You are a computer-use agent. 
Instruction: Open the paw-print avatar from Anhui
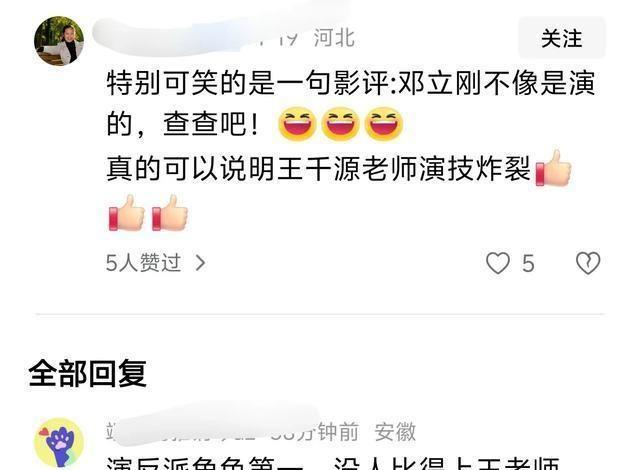coord(59,443)
